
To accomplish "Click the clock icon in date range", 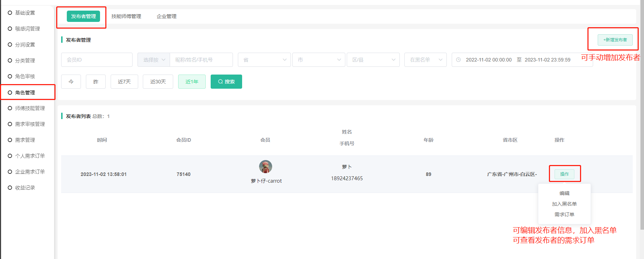I will pos(458,60).
